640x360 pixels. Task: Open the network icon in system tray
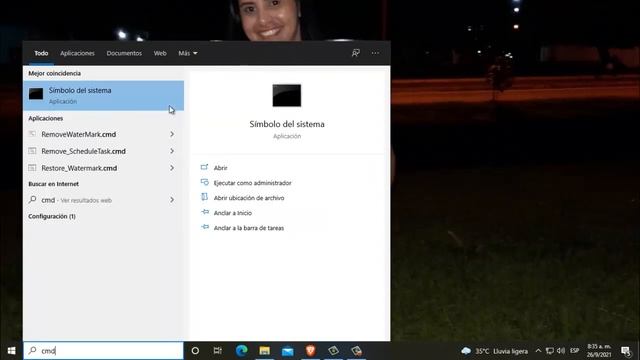[x=550, y=351]
